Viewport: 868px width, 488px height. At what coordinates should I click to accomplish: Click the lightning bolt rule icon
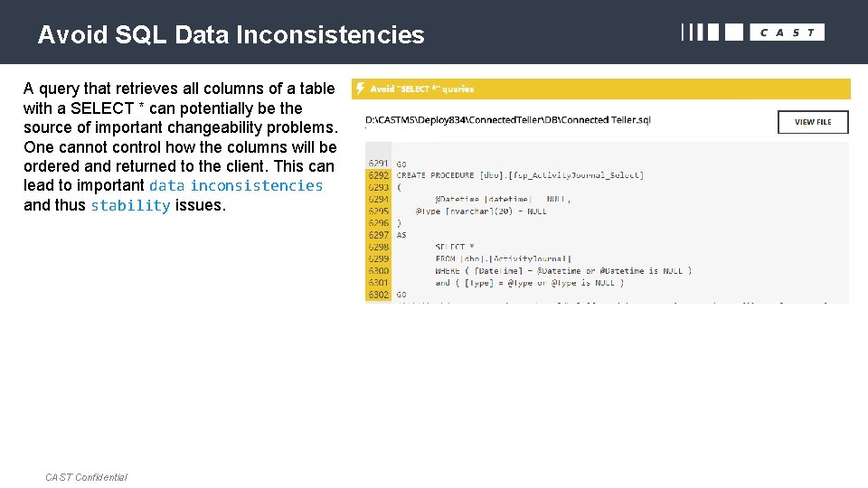point(361,89)
